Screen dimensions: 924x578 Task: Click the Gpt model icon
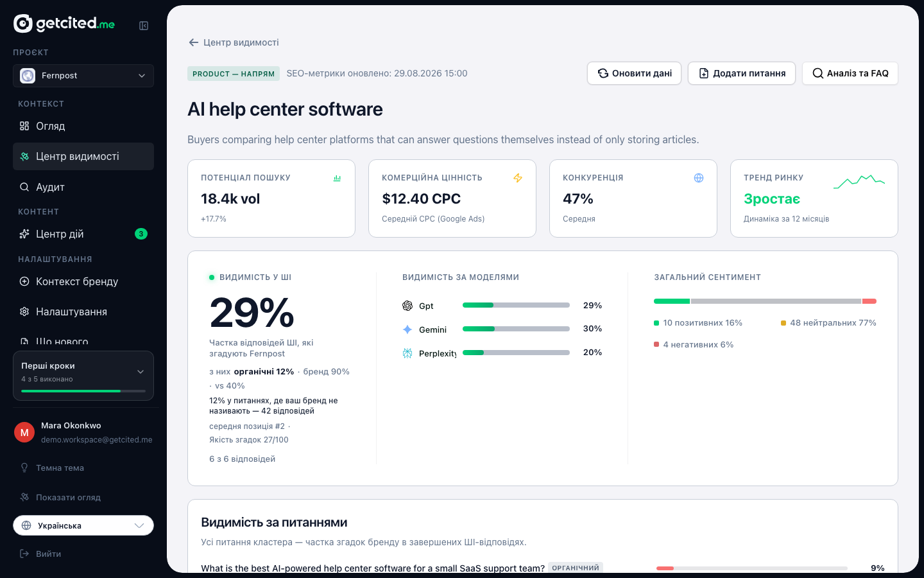407,306
